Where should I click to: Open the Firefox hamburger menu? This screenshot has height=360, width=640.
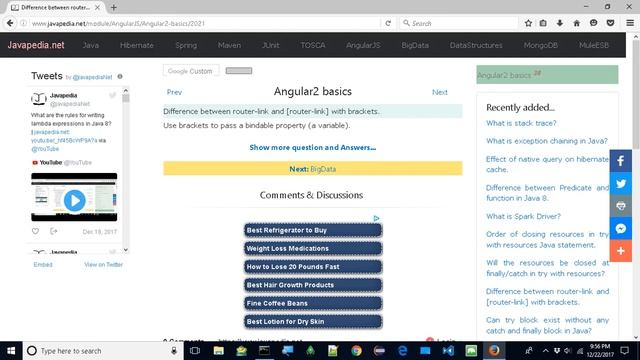pyautogui.click(x=630, y=23)
